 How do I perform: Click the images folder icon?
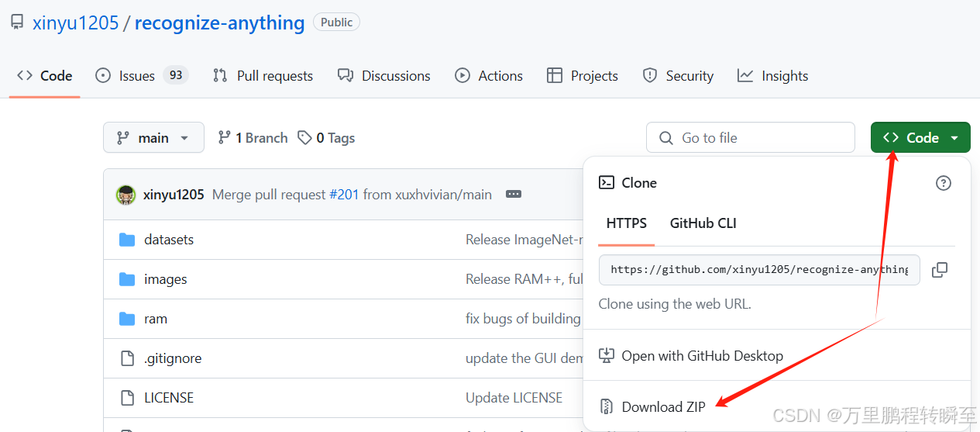127,279
